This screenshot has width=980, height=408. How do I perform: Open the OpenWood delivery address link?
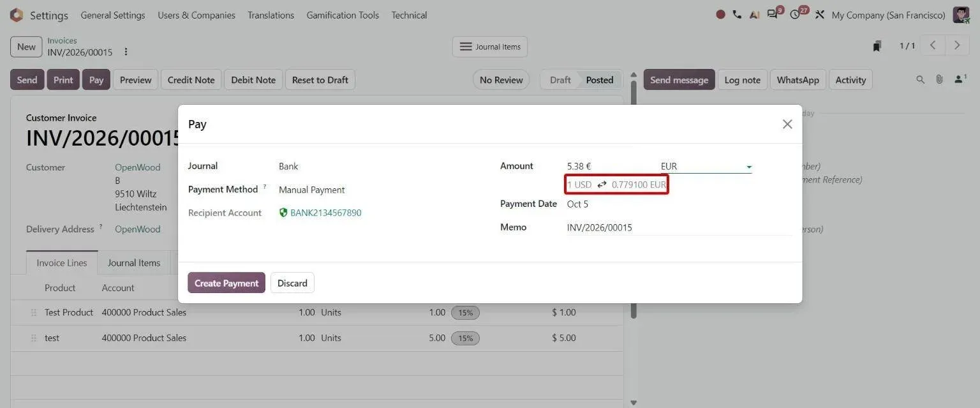coord(138,229)
